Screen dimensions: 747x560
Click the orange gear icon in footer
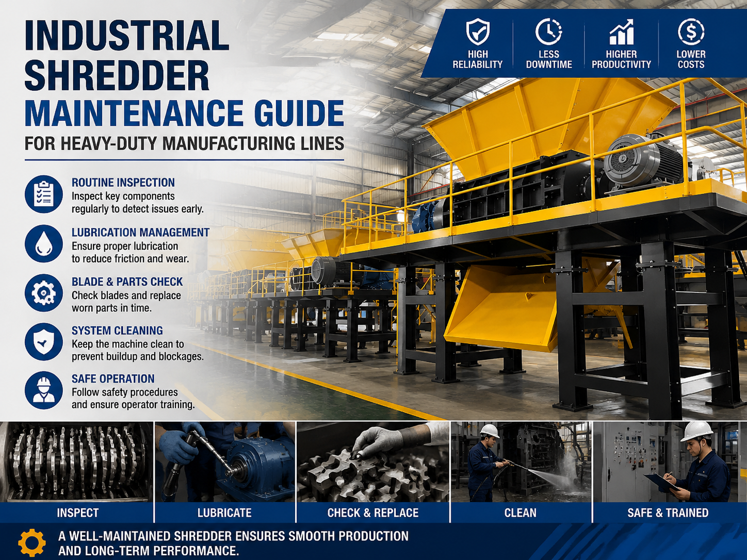(32, 542)
